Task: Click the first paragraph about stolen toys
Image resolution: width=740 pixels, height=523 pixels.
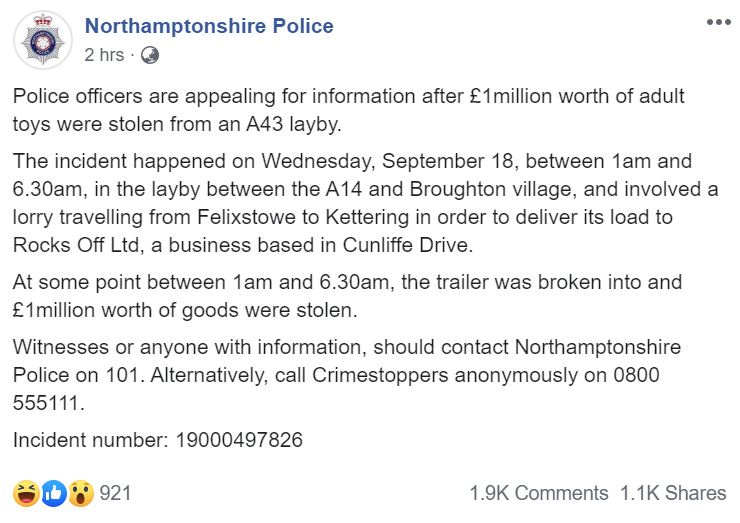Action: pyautogui.click(x=348, y=110)
